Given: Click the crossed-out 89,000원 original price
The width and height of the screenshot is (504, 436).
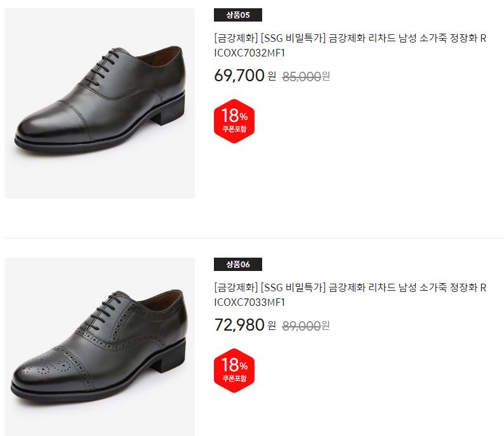Looking at the screenshot, I should 306,326.
